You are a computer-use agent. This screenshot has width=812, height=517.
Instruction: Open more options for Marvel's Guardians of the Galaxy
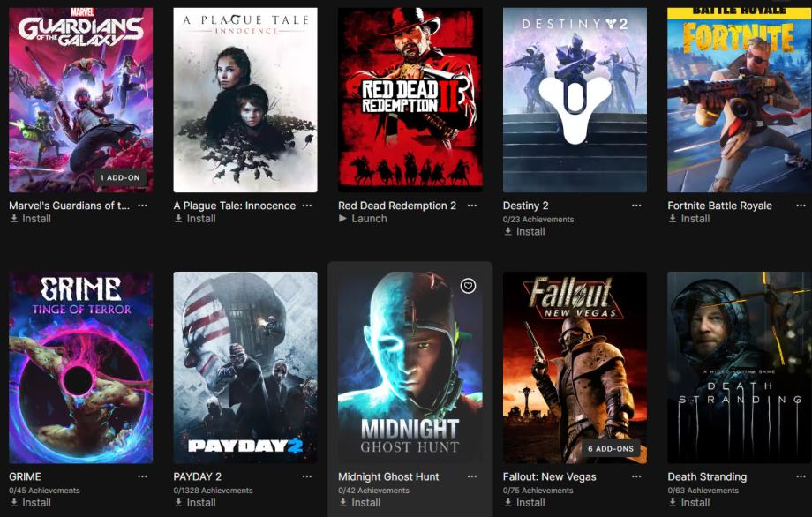142,206
